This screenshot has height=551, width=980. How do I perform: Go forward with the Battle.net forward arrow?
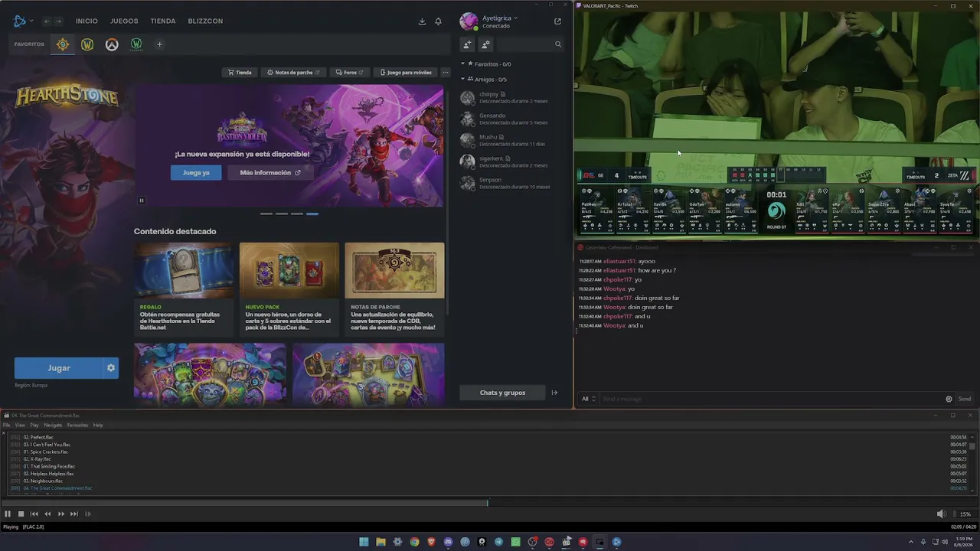(x=58, y=21)
